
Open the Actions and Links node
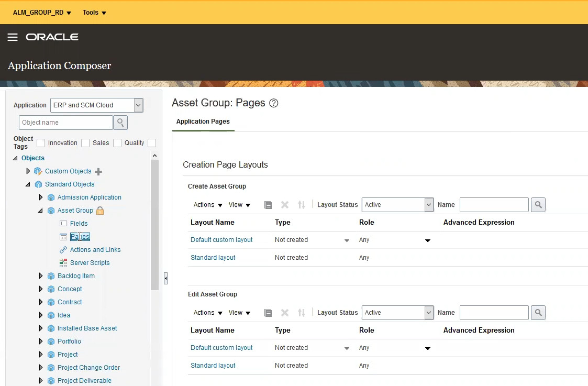click(95, 250)
